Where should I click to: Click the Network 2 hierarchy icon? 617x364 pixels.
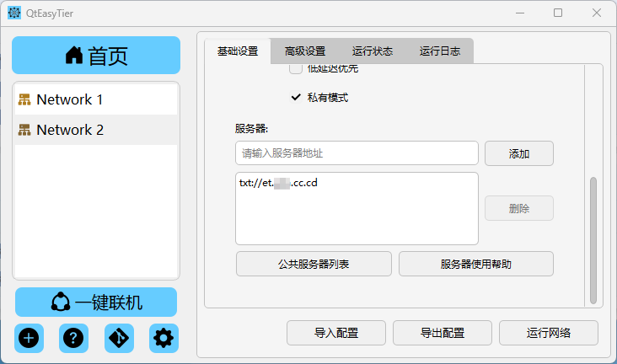[24, 130]
